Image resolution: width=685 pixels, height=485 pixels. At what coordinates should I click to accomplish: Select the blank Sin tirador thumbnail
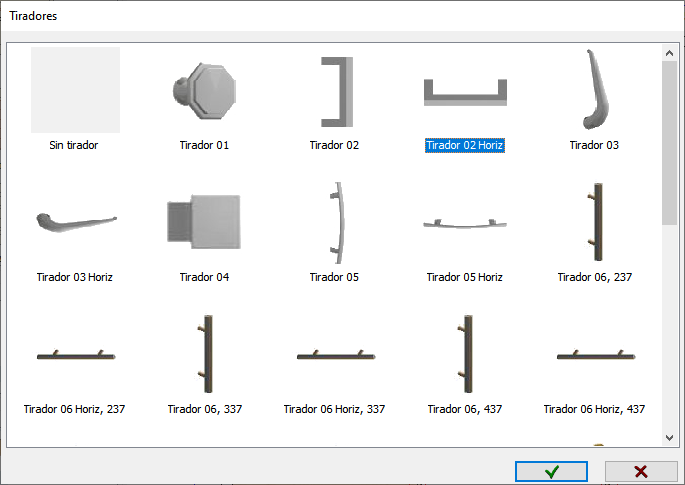pyautogui.click(x=75, y=90)
